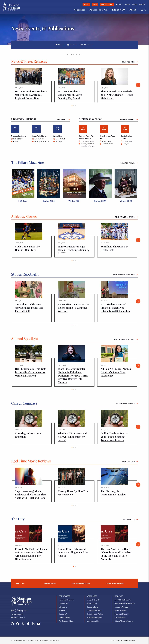Open the Organ Recital Series event
Viewport: 149px width, 644px height.
39,136
